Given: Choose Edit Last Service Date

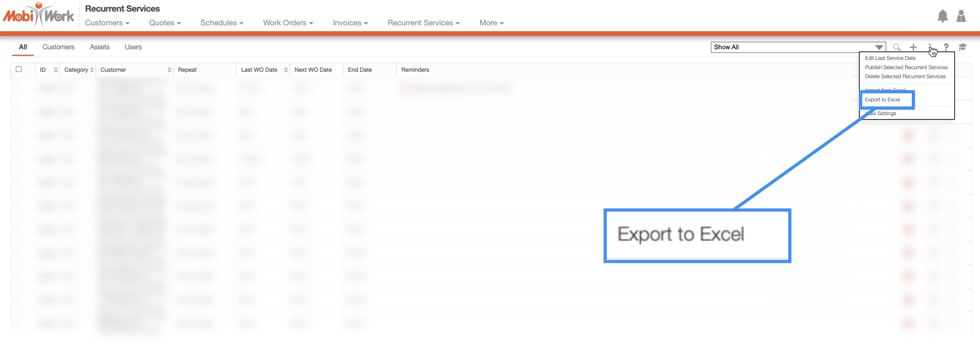Looking at the screenshot, I should click(x=890, y=58).
